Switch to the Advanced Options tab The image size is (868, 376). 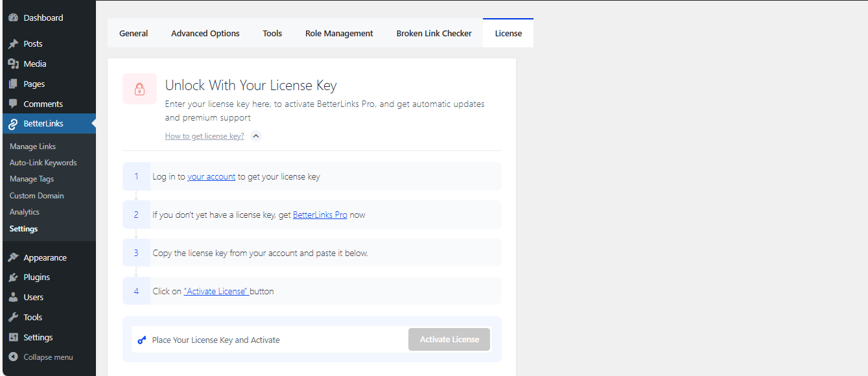(x=205, y=33)
